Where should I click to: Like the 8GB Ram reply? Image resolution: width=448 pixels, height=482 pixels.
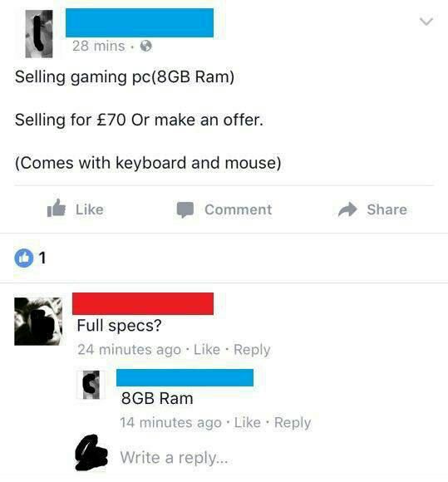coord(248,422)
